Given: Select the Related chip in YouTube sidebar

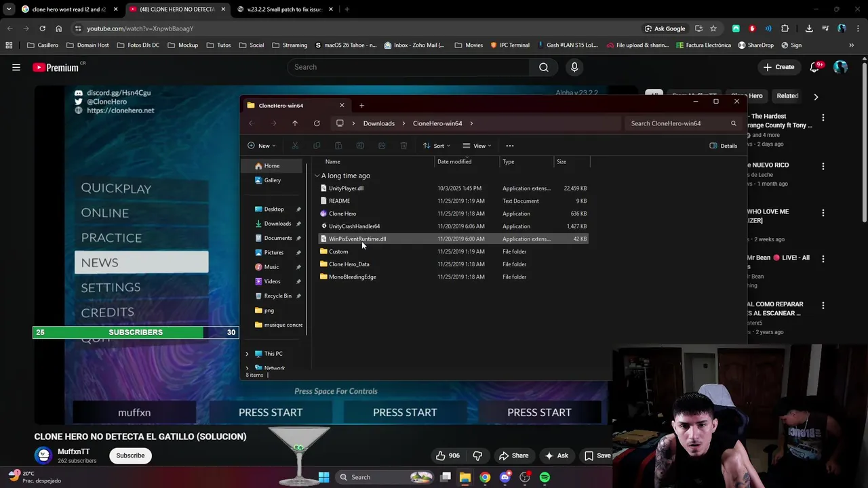Looking at the screenshot, I should tap(787, 96).
